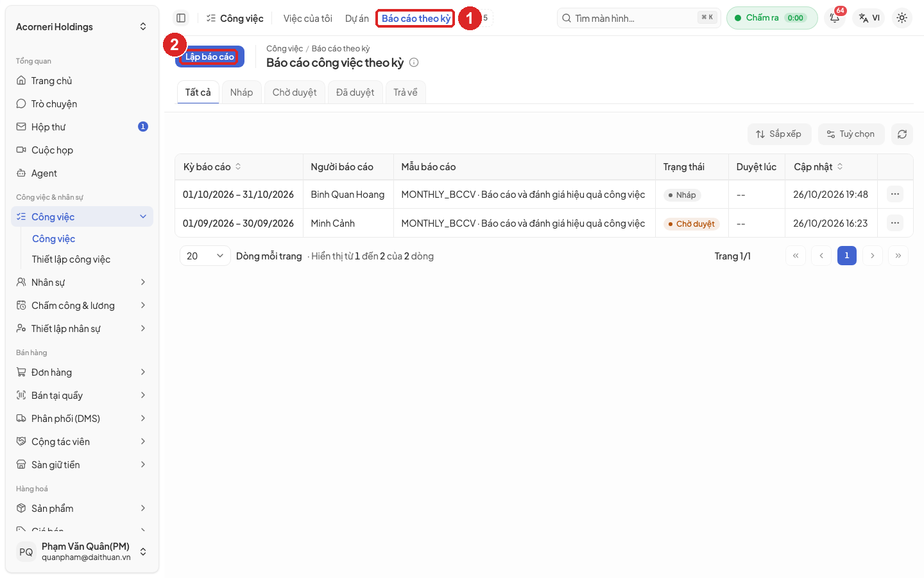The height and width of the screenshot is (578, 924).
Task: Select the Đã duyệt tab
Action: pos(355,92)
